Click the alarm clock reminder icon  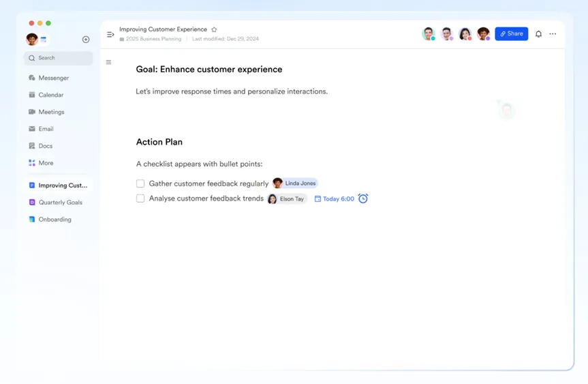coord(363,198)
